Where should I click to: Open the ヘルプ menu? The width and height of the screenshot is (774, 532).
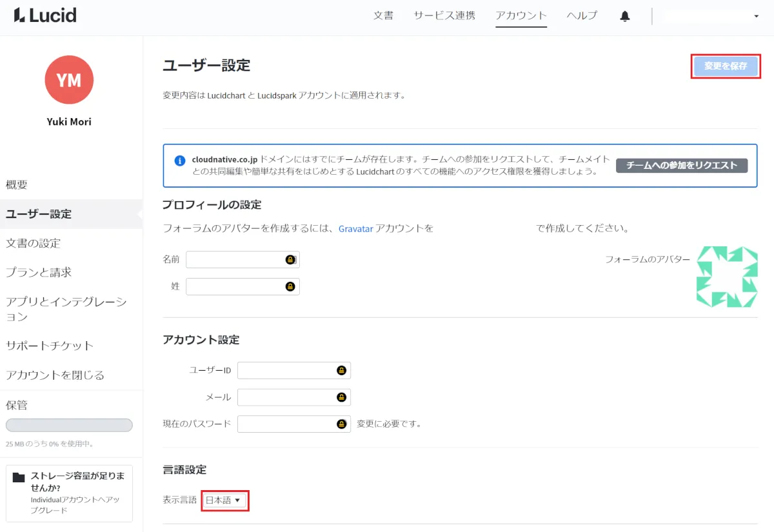(x=582, y=15)
